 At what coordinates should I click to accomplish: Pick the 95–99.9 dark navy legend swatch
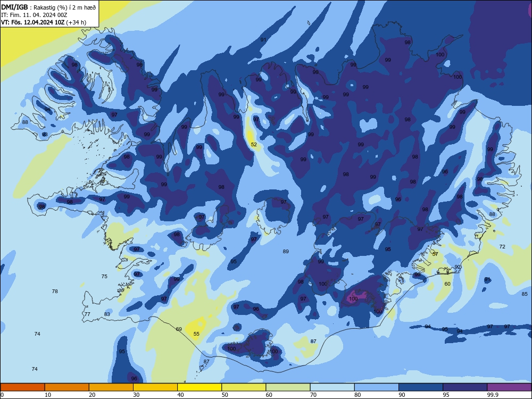click(465, 387)
